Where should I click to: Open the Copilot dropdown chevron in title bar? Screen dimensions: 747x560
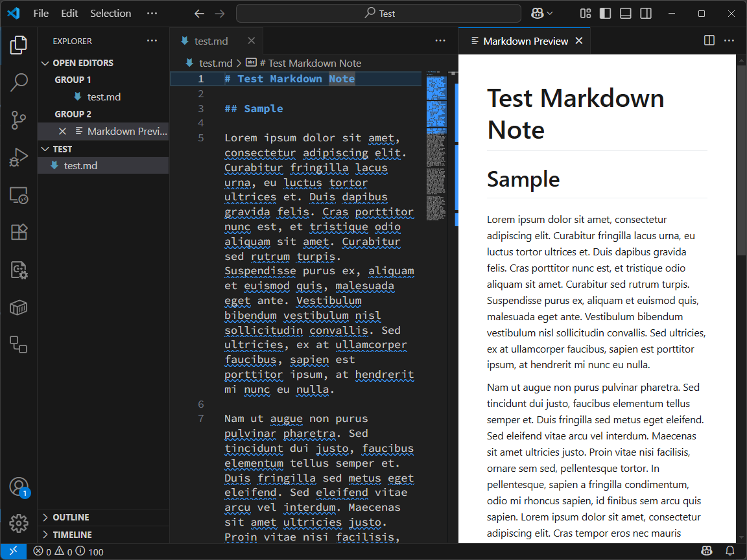[550, 14]
